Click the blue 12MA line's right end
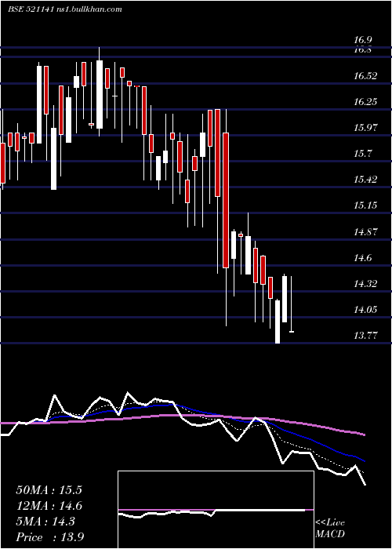This screenshot has width=392, height=549. 365,461
